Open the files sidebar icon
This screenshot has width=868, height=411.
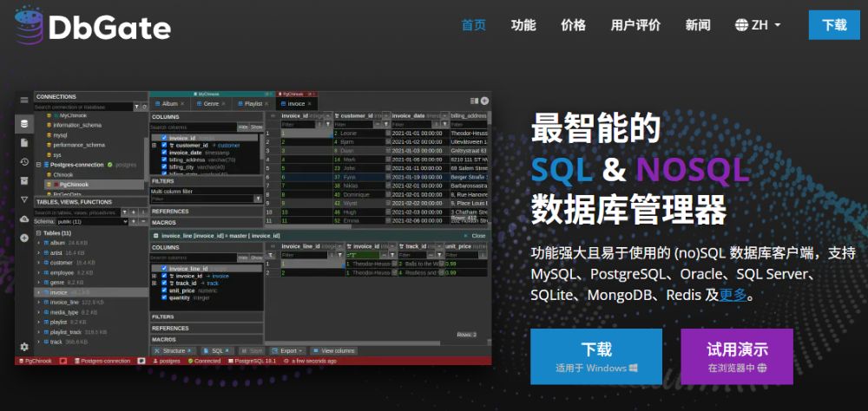24,143
